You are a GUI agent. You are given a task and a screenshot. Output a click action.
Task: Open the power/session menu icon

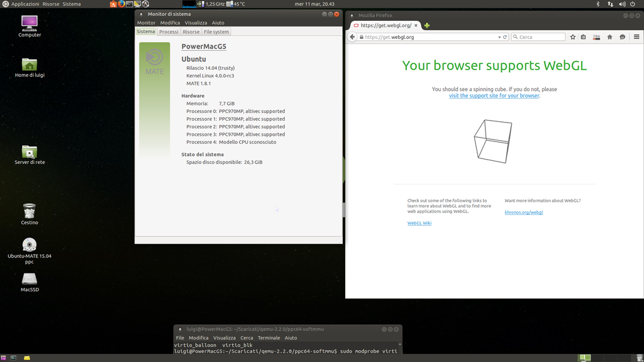click(x=633, y=4)
